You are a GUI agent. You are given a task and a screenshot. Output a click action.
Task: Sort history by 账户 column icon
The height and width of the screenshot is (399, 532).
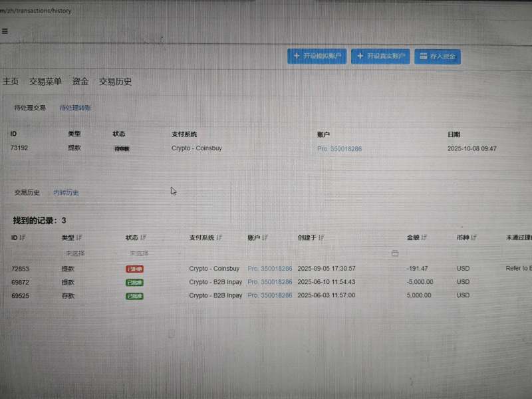click(x=265, y=237)
